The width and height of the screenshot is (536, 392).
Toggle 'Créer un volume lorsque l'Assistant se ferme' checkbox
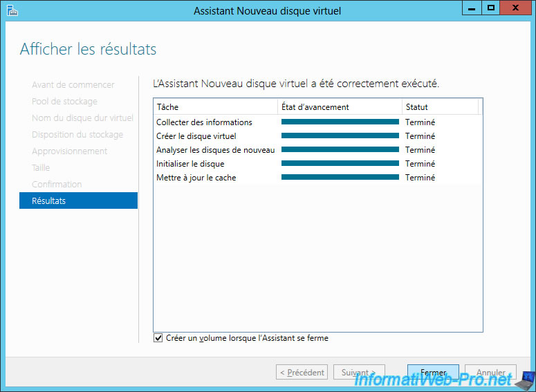[x=158, y=338]
